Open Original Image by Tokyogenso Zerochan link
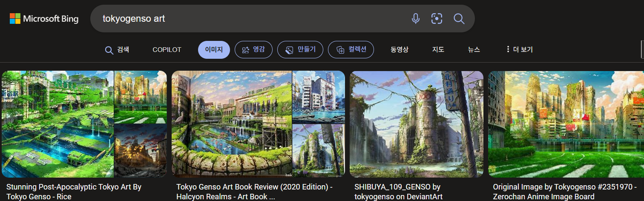The width and height of the screenshot is (644, 201). click(565, 192)
